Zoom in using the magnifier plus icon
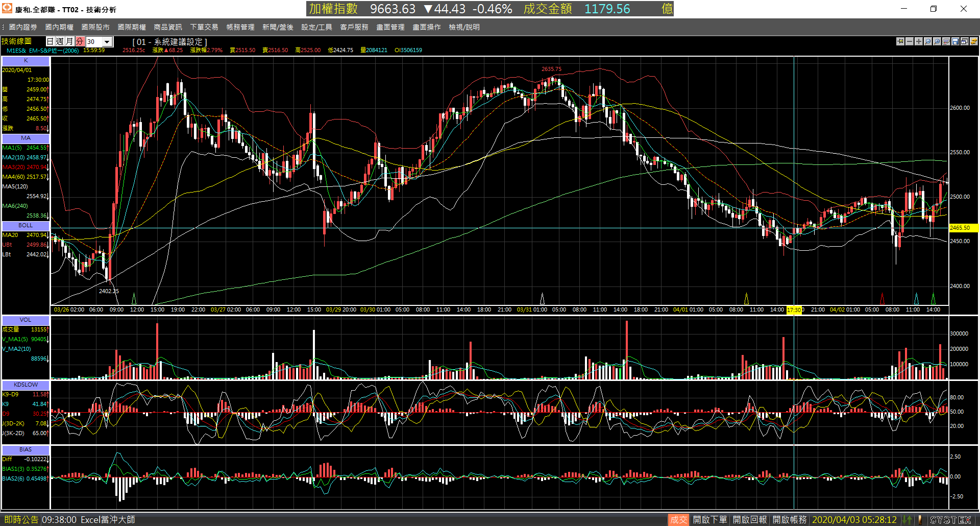980x526 pixels. (937, 41)
